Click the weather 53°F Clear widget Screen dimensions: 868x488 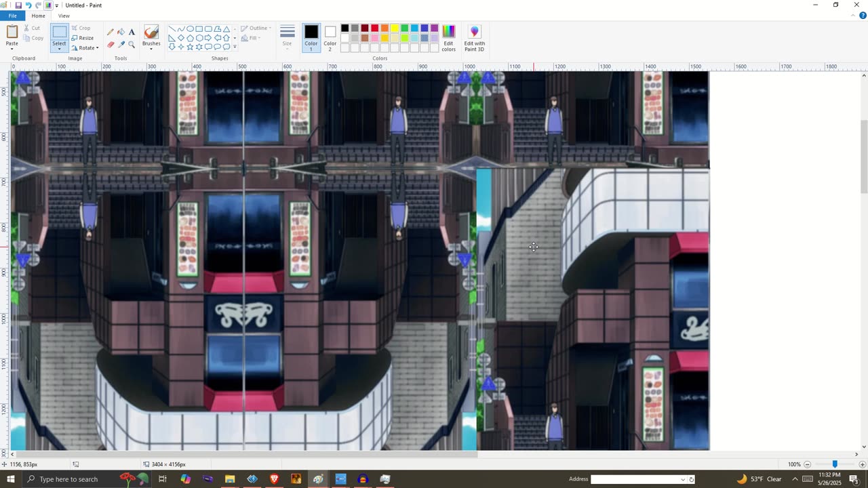point(759,479)
